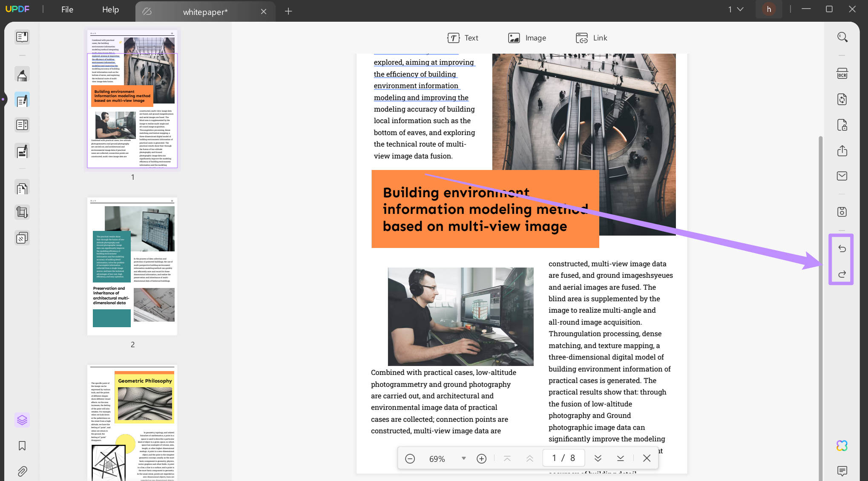868x481 pixels.
Task: Open a new tab
Action: point(288,11)
